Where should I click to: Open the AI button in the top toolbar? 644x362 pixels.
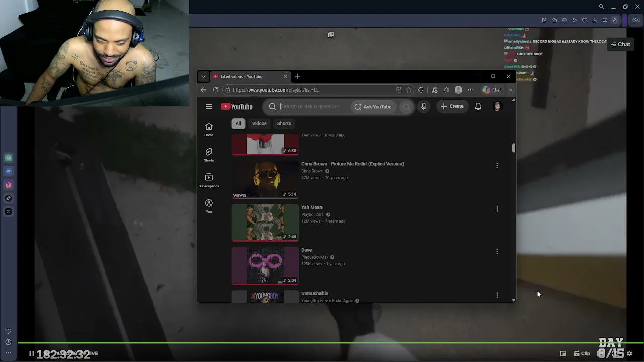click(636, 20)
